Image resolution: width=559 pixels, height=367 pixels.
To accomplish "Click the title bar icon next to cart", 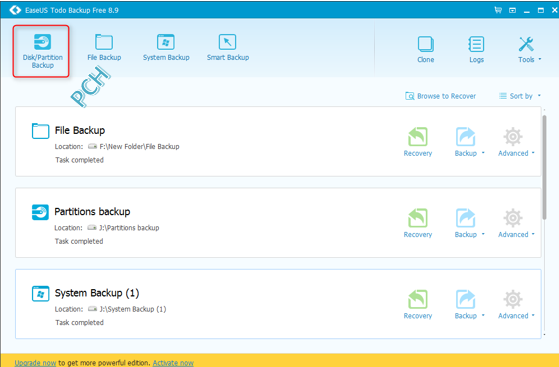I will [x=512, y=10].
